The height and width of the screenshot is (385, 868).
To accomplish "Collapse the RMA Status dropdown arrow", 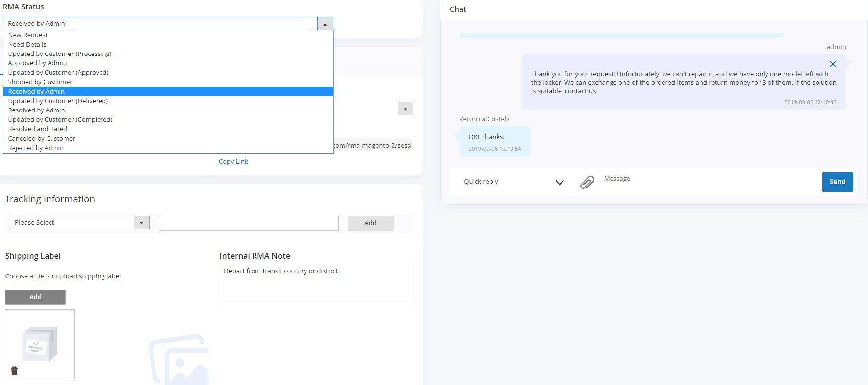I will coord(325,24).
